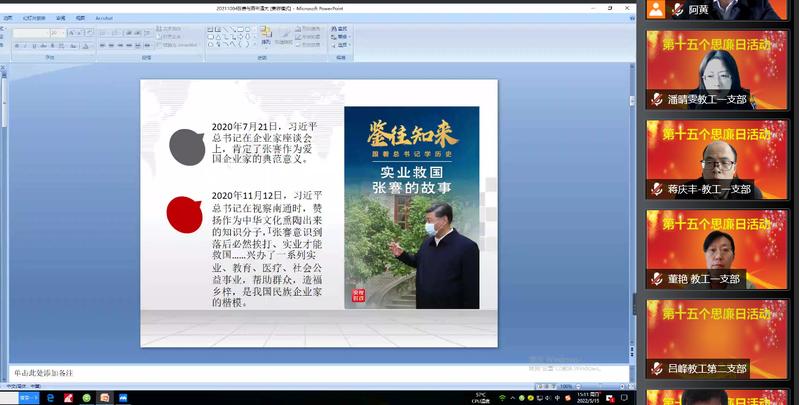
Task: Switch to the 审阅 ribbon tab
Action: 61,18
